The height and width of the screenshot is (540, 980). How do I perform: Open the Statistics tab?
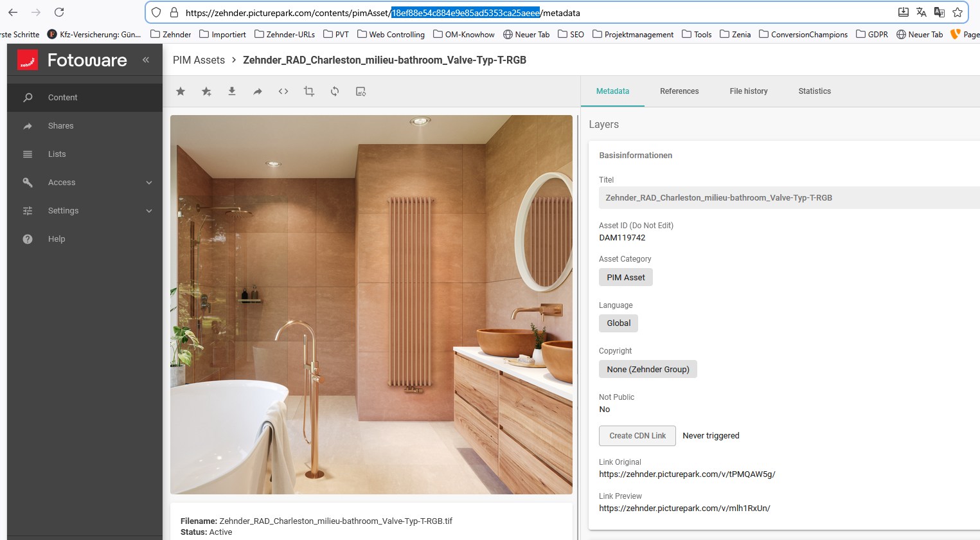point(814,91)
